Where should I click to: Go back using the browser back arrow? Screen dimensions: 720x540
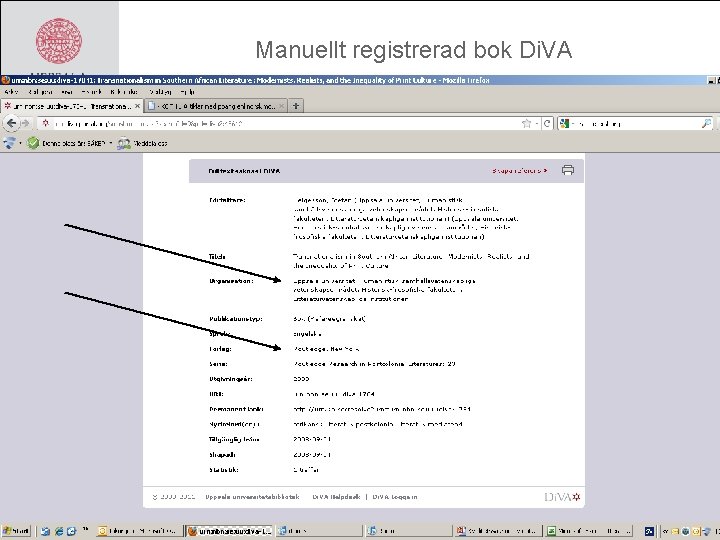click(x=11, y=123)
